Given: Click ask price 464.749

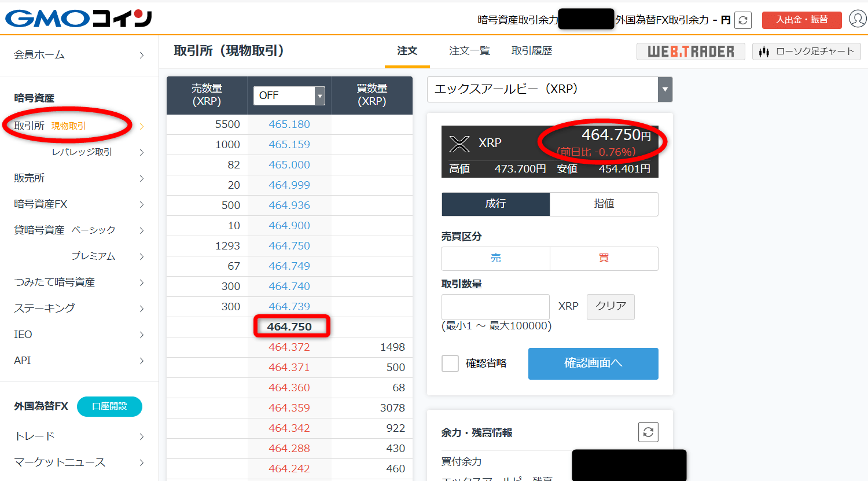Looking at the screenshot, I should 289,266.
